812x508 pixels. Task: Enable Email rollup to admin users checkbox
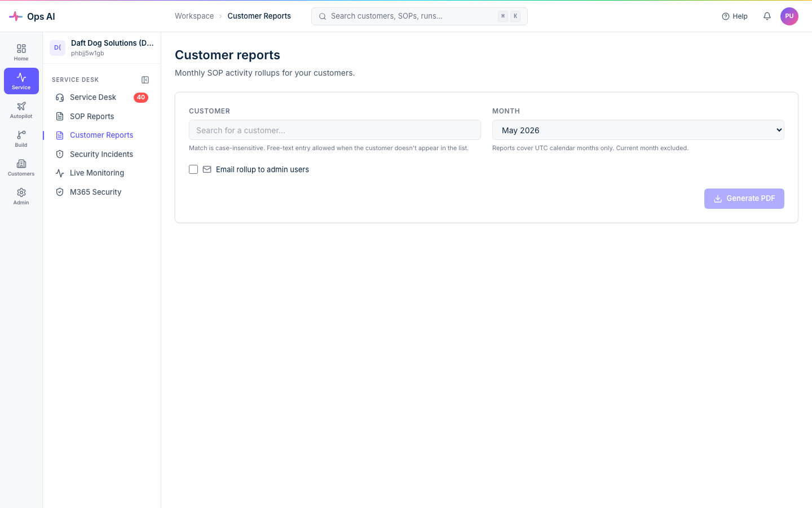pyautogui.click(x=193, y=169)
